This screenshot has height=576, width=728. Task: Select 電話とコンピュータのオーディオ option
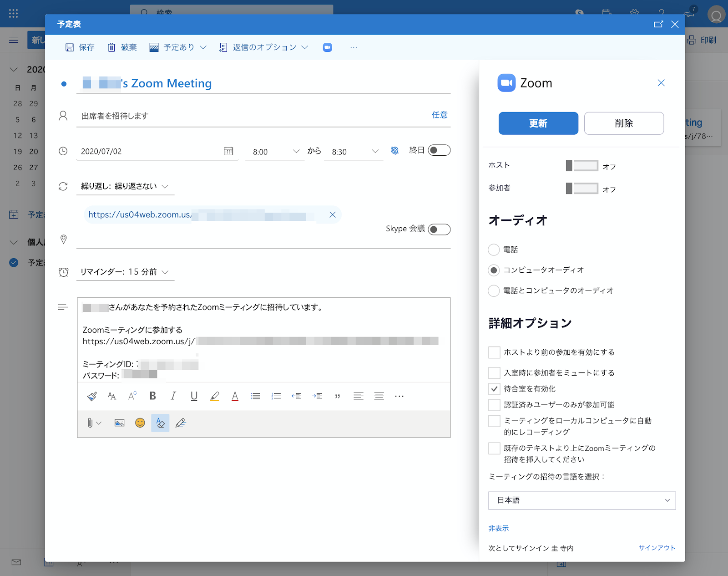(x=494, y=291)
